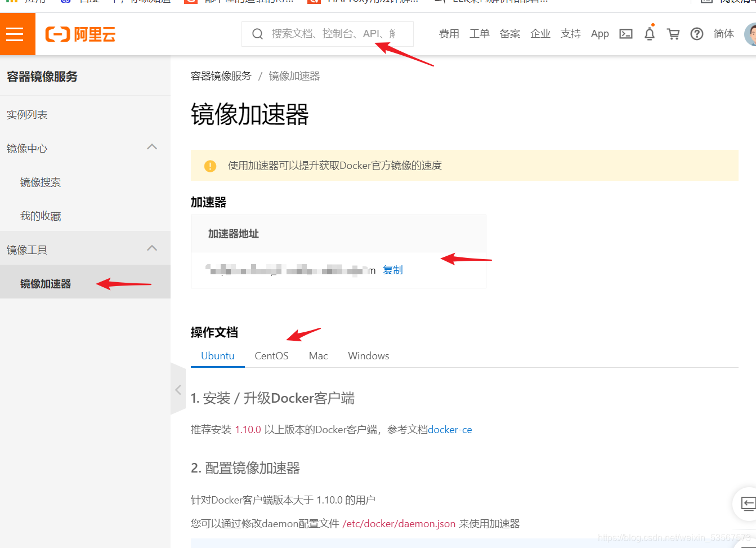This screenshot has height=548, width=756.
Task: Click the 镜像中心 sidebar group label
Action: pyautogui.click(x=27, y=149)
